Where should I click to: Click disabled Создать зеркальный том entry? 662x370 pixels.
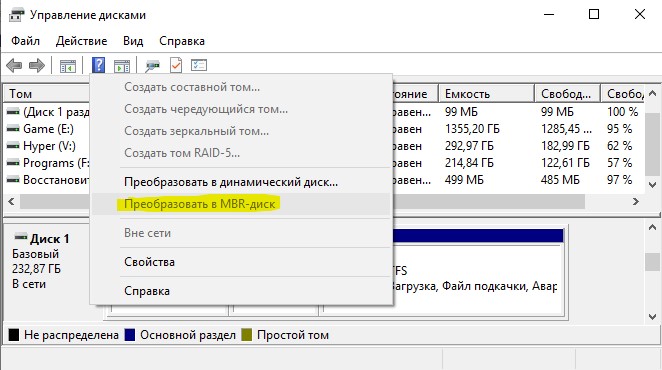click(241, 131)
